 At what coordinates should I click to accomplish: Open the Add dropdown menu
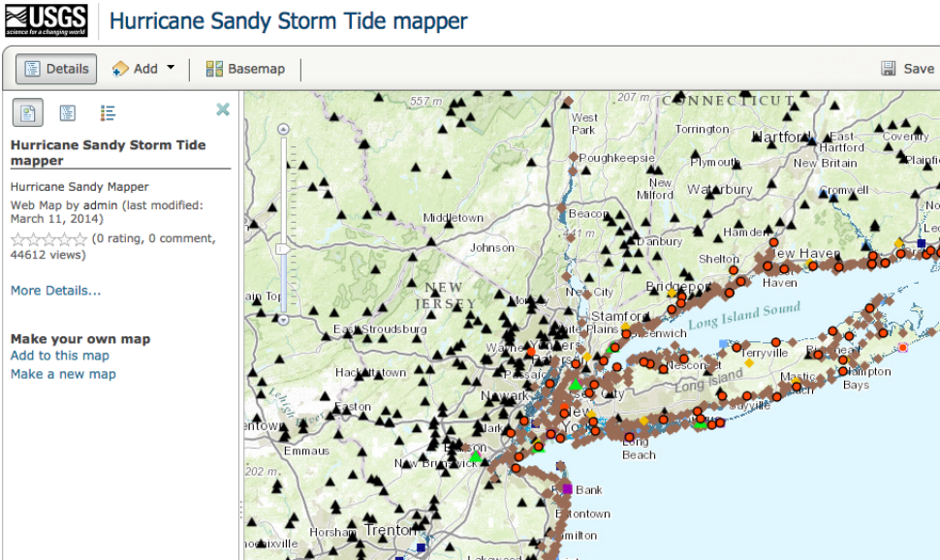[144, 69]
